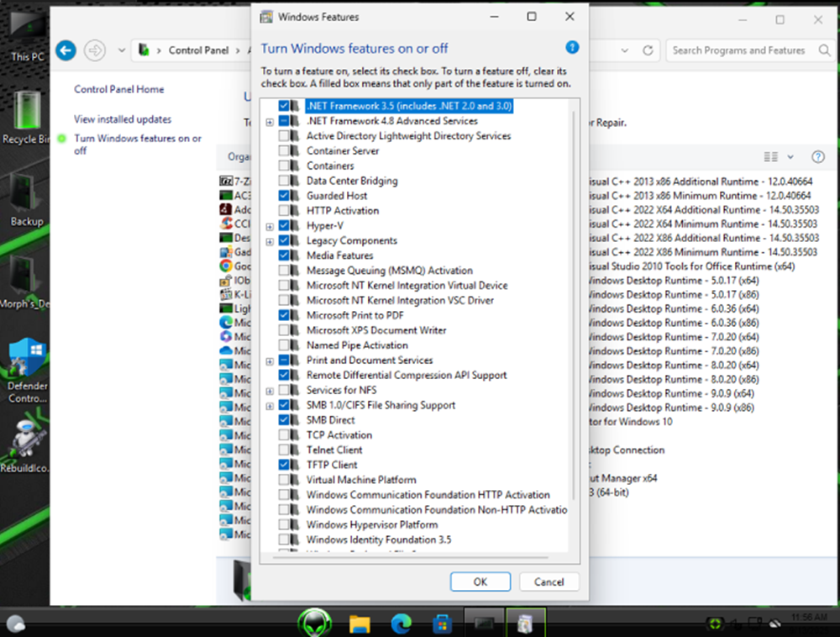Click the Programs and Features help icon
This screenshot has width=840, height=637.
[817, 157]
